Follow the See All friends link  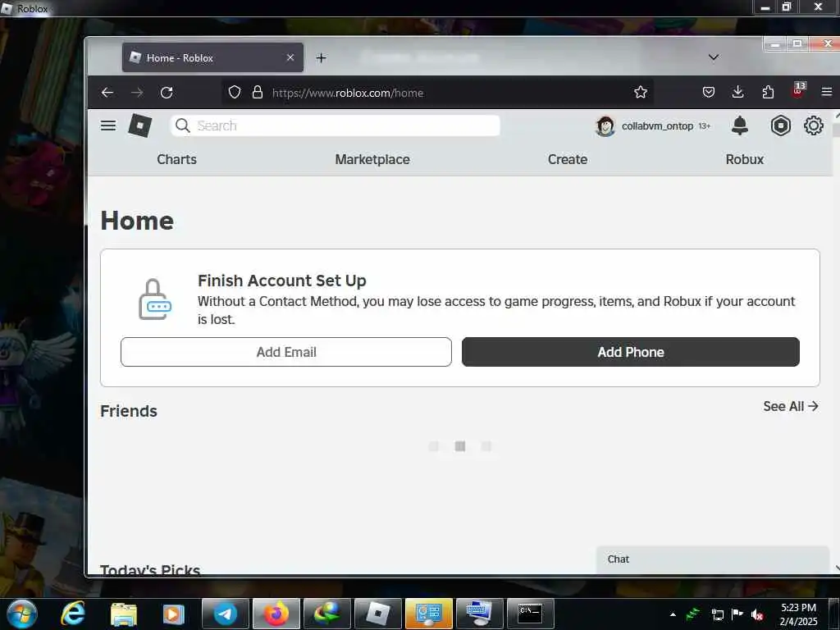(x=791, y=406)
